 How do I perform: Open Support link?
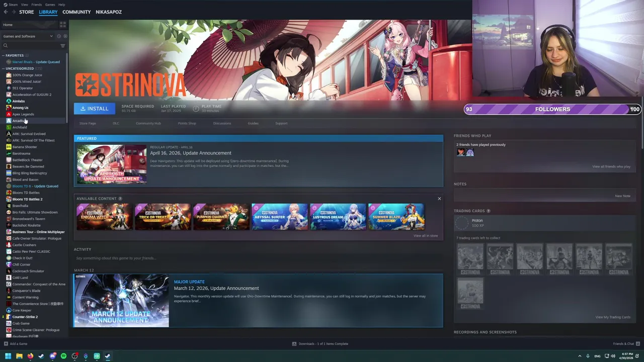pyautogui.click(x=281, y=123)
